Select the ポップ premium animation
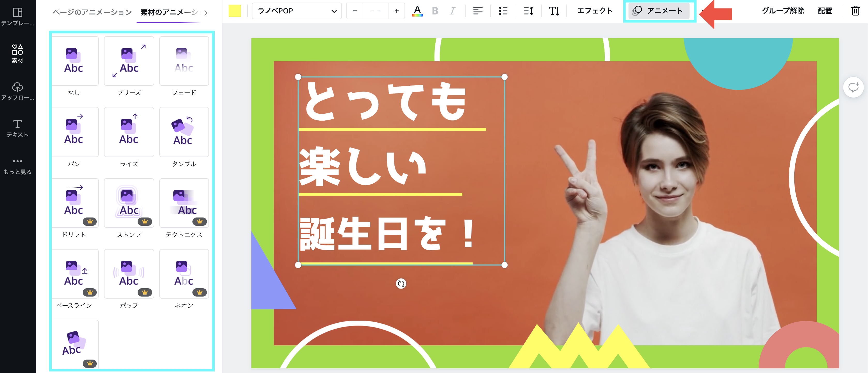This screenshot has height=373, width=868. point(129,274)
